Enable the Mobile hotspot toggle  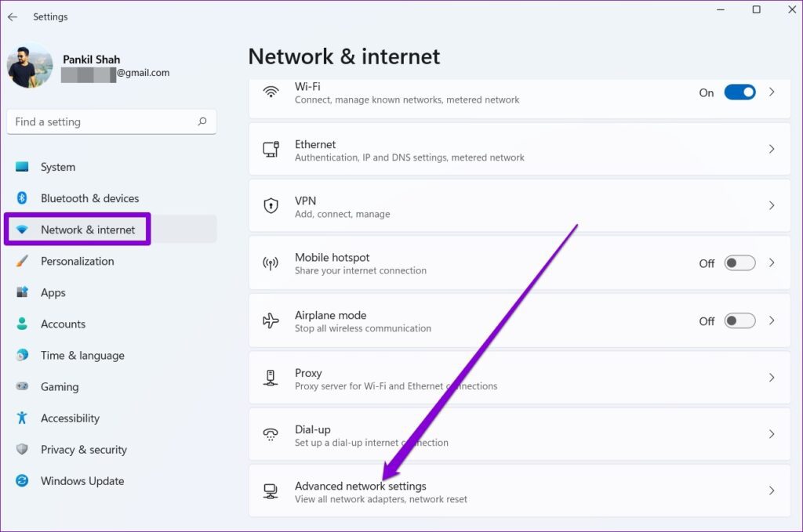738,263
